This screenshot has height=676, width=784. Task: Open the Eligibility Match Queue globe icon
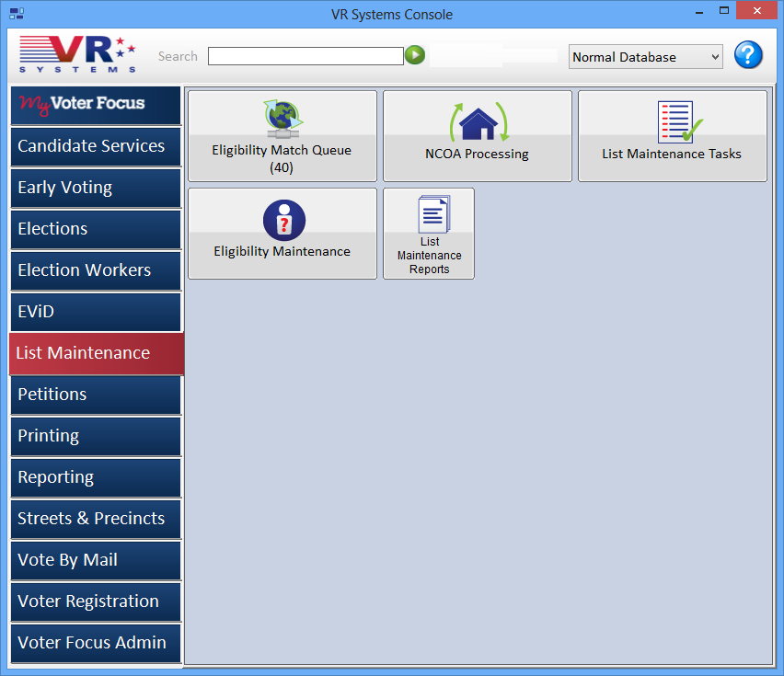[283, 119]
